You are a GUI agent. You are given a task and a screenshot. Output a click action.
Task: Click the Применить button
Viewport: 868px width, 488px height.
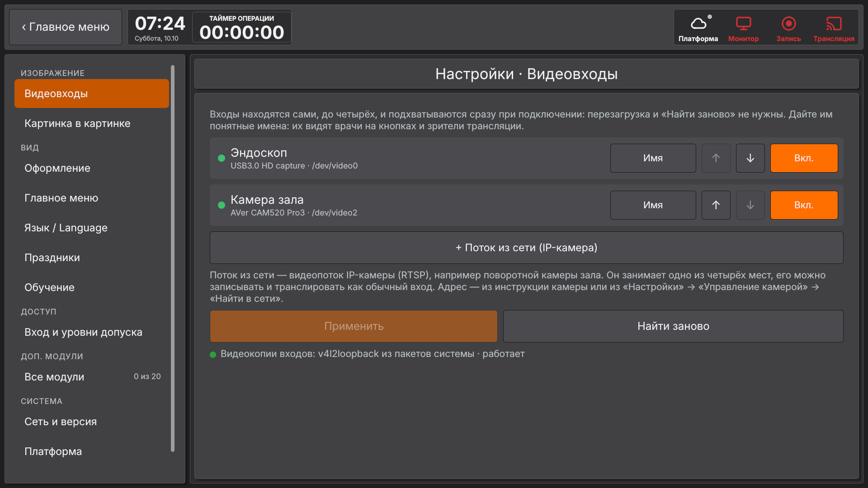(x=354, y=326)
